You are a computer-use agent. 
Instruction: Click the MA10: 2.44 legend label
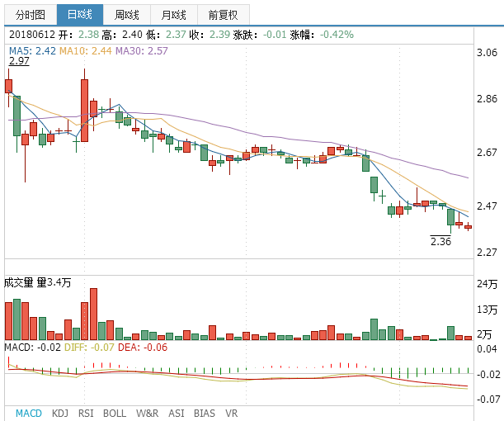[x=86, y=51]
